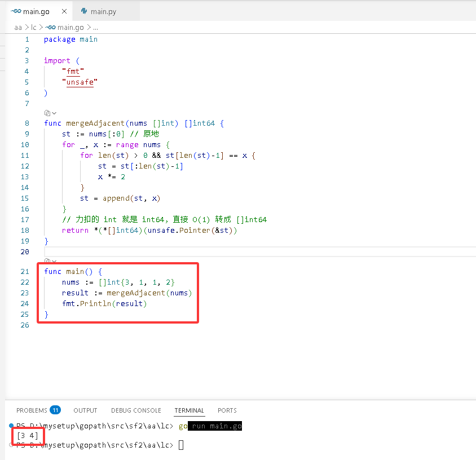Image resolution: width=476 pixels, height=460 pixels.
Task: Select 'lc' folder in breadcrumb
Action: coord(33,28)
